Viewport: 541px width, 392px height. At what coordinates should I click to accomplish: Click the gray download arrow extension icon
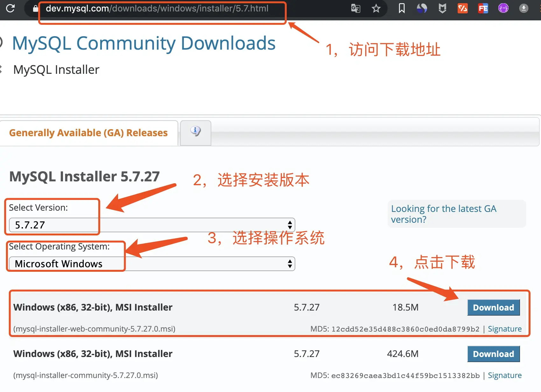524,8
